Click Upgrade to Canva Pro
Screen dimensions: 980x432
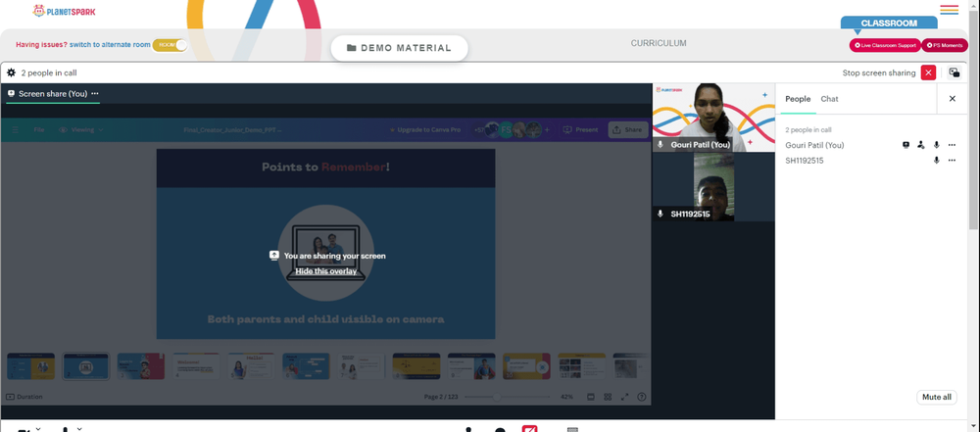pyautogui.click(x=425, y=130)
